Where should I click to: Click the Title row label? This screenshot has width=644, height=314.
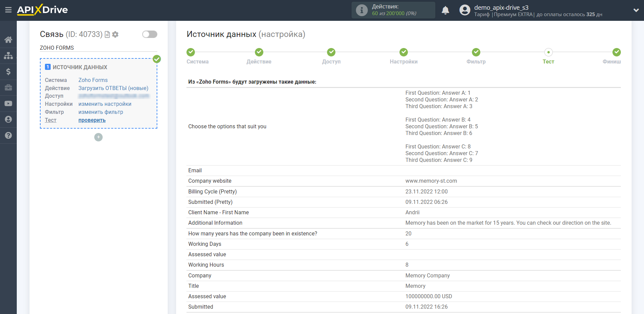(194, 286)
